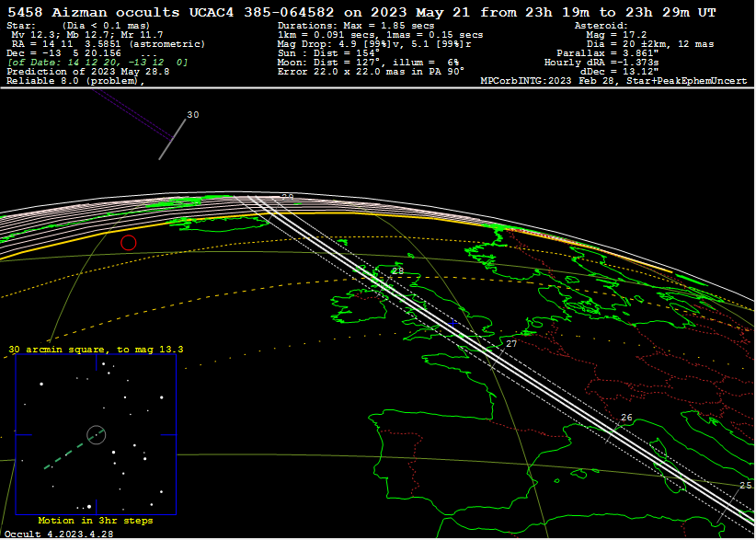Click the green italic "of Date" coordinates

[x=97, y=63]
